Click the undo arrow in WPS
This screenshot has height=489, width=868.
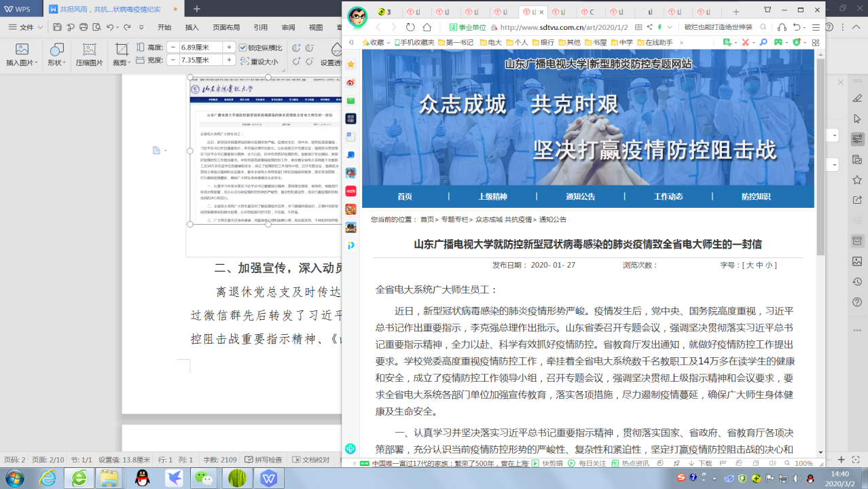[110, 27]
